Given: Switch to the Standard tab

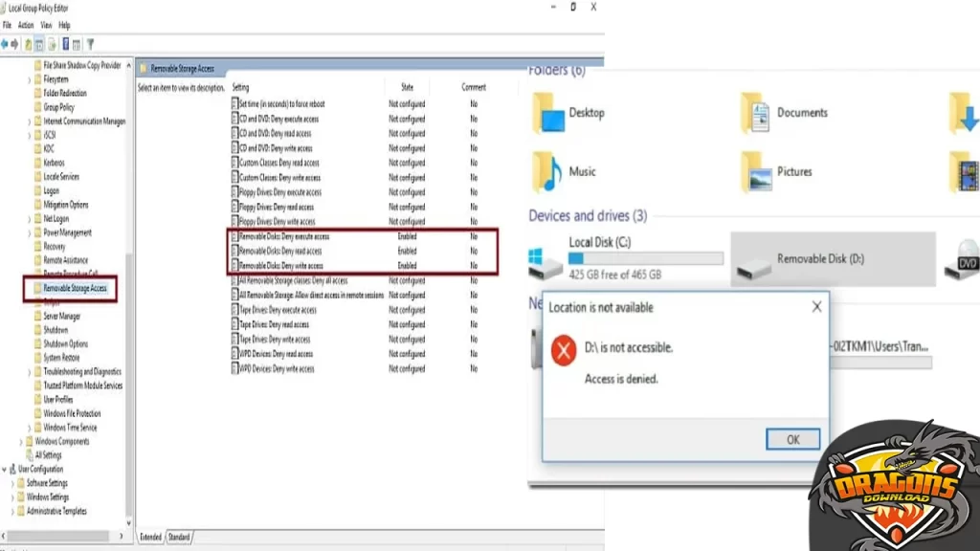Looking at the screenshot, I should 180,537.
